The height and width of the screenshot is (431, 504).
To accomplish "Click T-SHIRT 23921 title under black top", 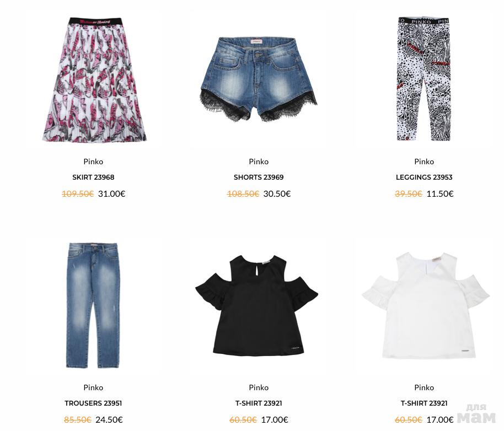I will point(259,403).
